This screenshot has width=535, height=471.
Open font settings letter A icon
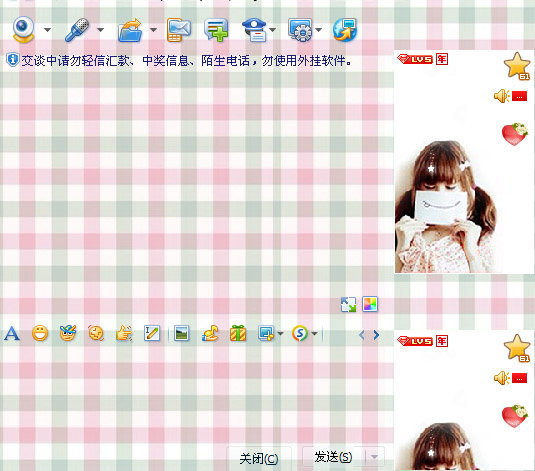pyautogui.click(x=12, y=333)
